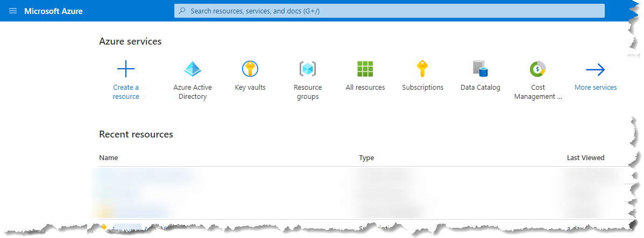644x238 pixels.
Task: Open the hamburger portal menu
Action: [13, 11]
